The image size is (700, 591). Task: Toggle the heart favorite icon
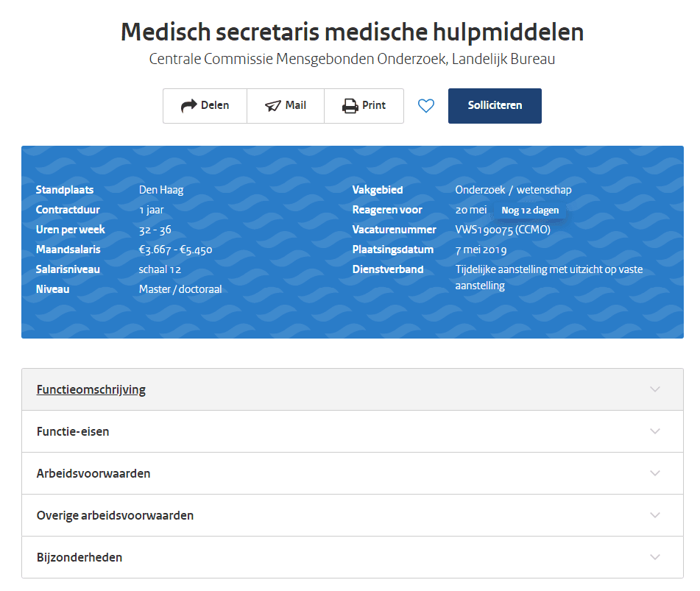pos(426,106)
